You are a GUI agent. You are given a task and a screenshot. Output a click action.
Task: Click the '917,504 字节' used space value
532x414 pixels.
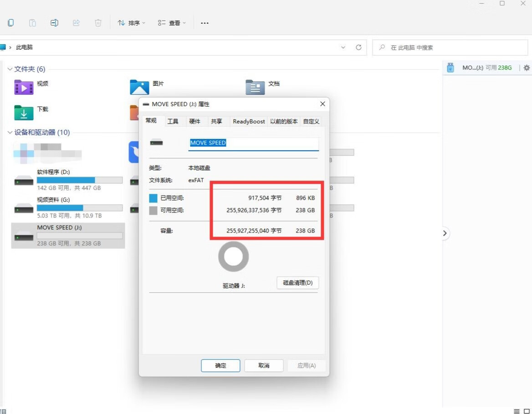pyautogui.click(x=265, y=198)
